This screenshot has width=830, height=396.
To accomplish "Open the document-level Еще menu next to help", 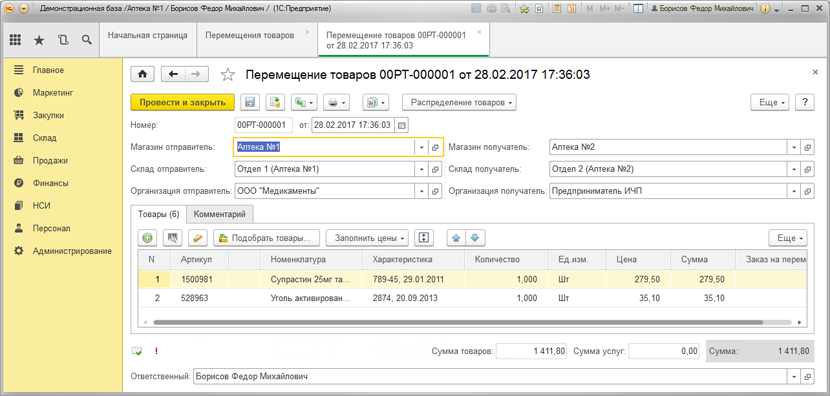I will [770, 103].
